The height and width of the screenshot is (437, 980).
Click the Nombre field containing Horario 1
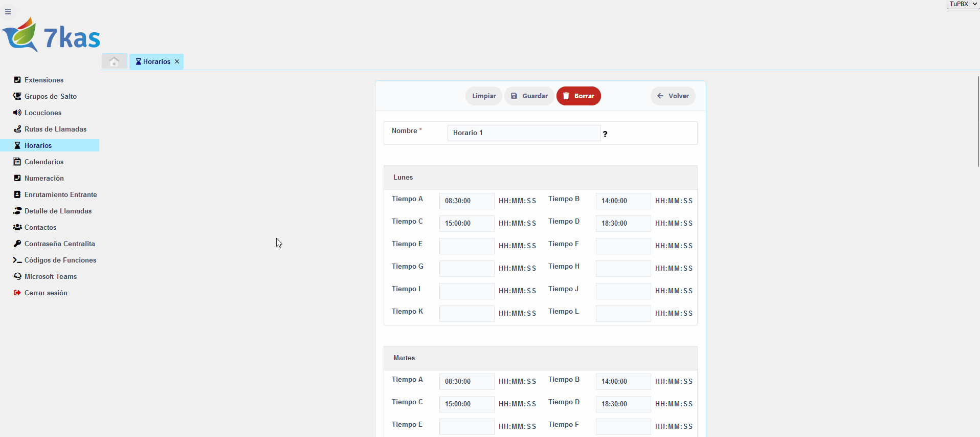pyautogui.click(x=523, y=133)
